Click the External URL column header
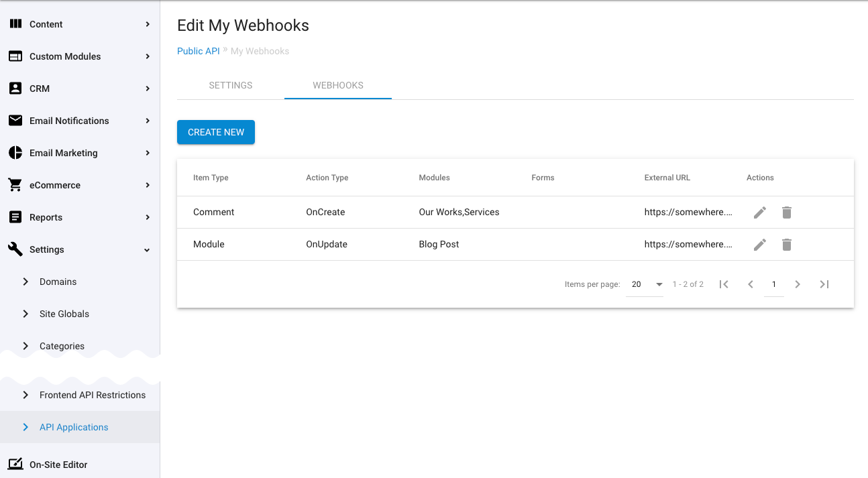This screenshot has width=868, height=478. coord(667,178)
